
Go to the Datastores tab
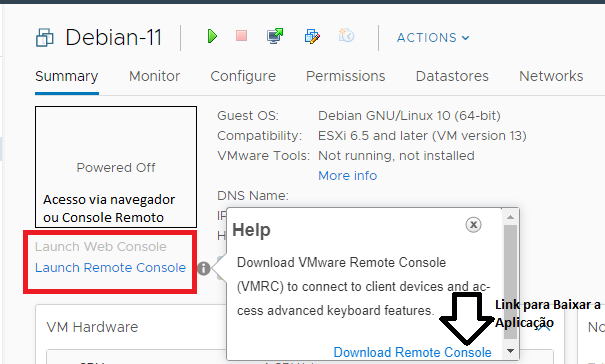(452, 76)
